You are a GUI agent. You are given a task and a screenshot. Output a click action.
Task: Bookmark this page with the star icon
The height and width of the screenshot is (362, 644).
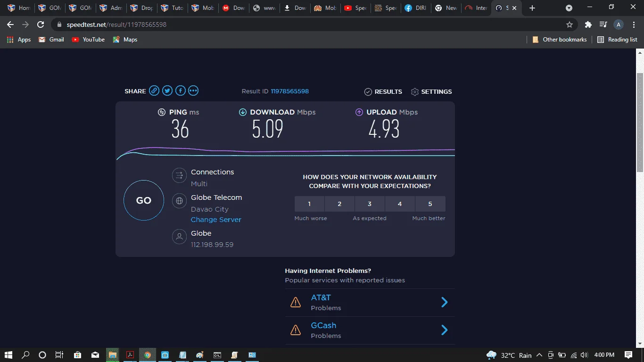[570, 25]
